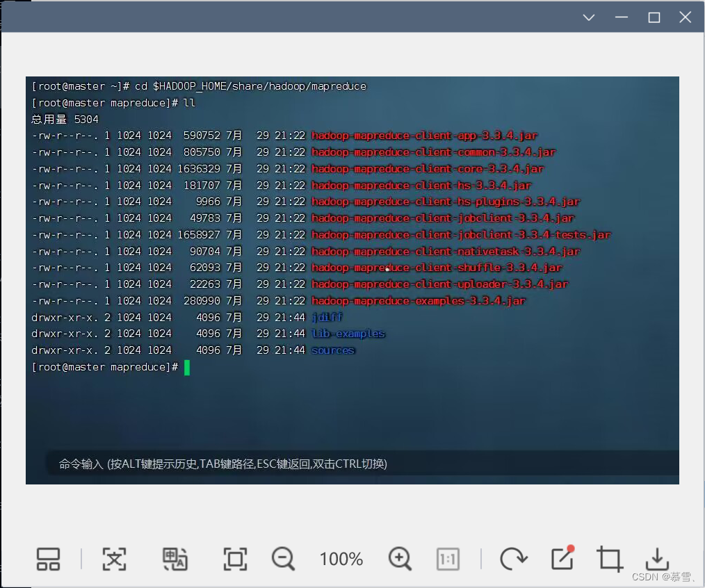Click the fit-to-screen icon

point(235,559)
